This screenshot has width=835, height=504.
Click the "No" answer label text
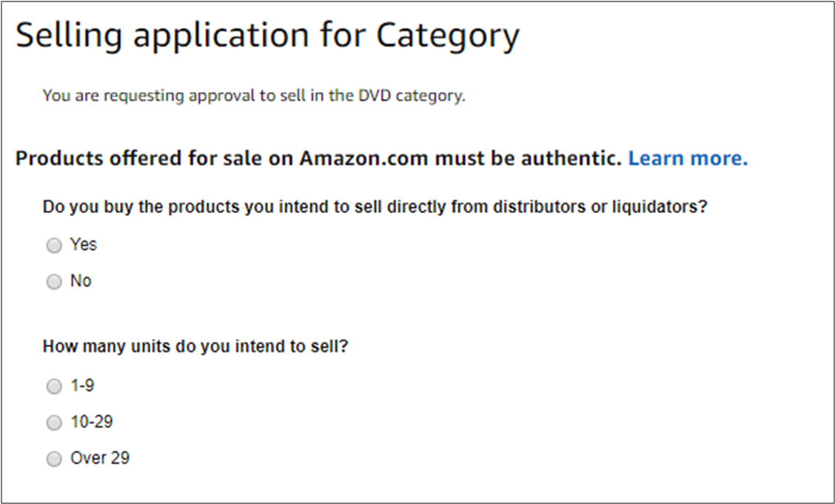pos(81,281)
